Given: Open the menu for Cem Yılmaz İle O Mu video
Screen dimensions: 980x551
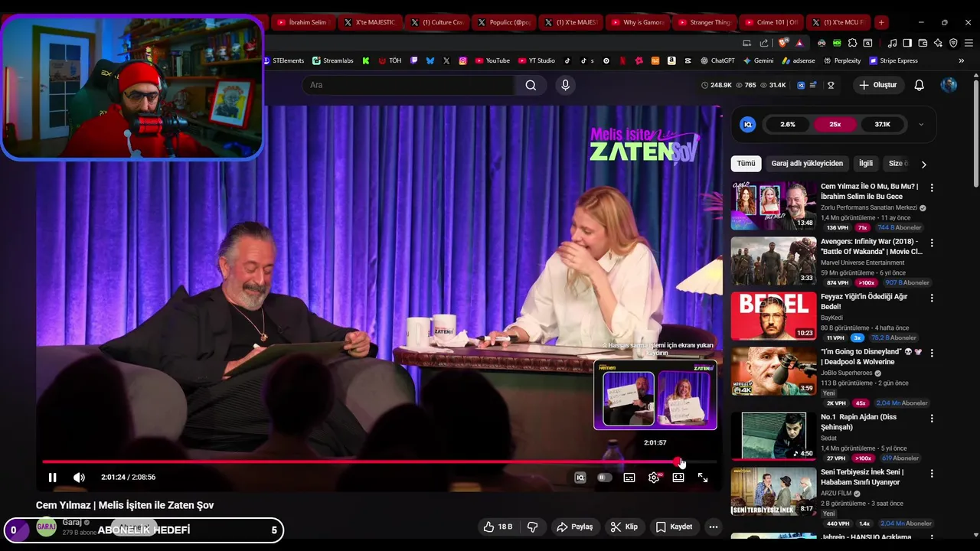Looking at the screenshot, I should [932, 187].
